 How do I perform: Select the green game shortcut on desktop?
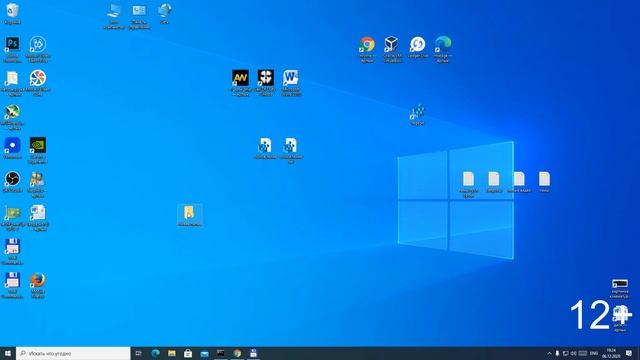point(12,117)
